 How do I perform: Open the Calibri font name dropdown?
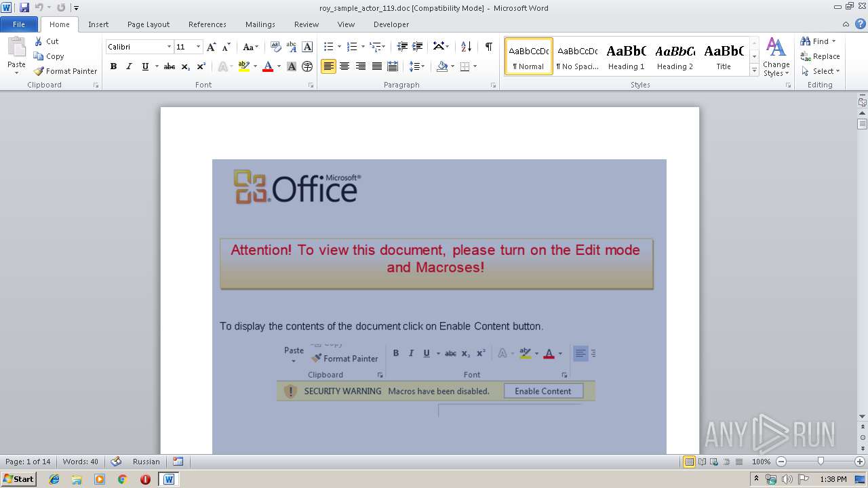coord(169,47)
